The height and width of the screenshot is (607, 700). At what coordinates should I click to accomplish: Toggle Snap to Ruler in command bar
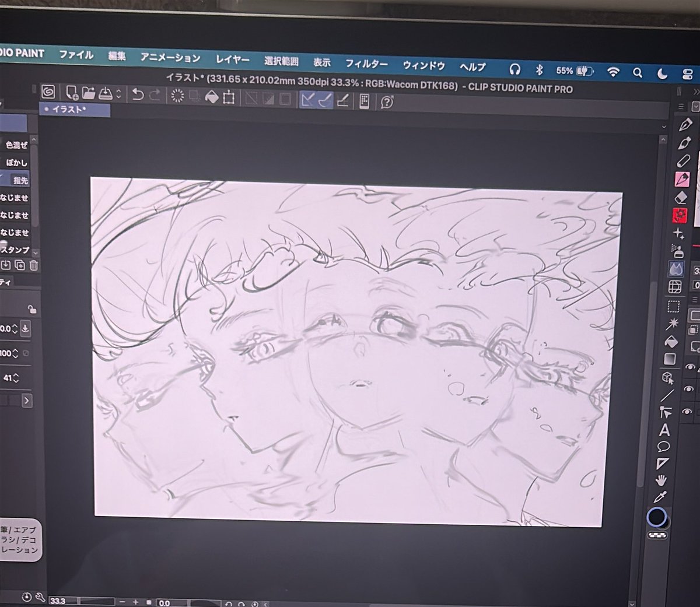click(308, 100)
